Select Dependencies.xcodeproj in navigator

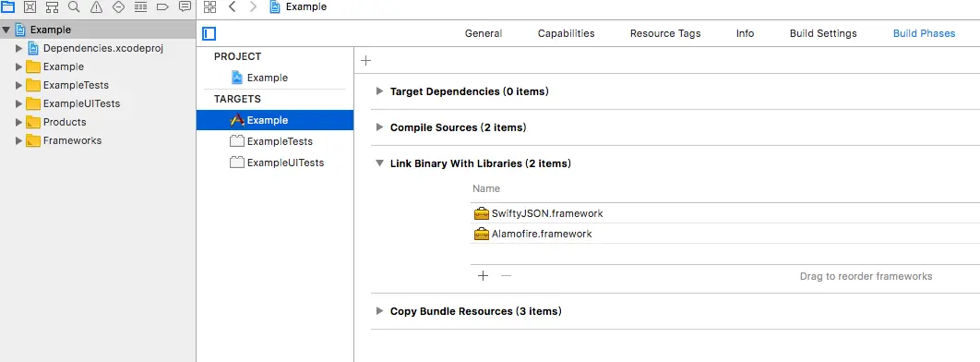coord(103,48)
